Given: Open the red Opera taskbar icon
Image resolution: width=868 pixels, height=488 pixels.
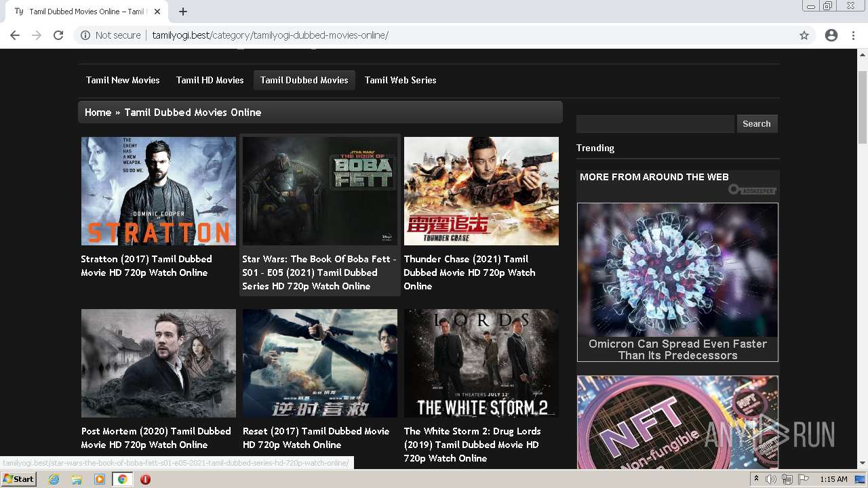Looking at the screenshot, I should (x=145, y=479).
